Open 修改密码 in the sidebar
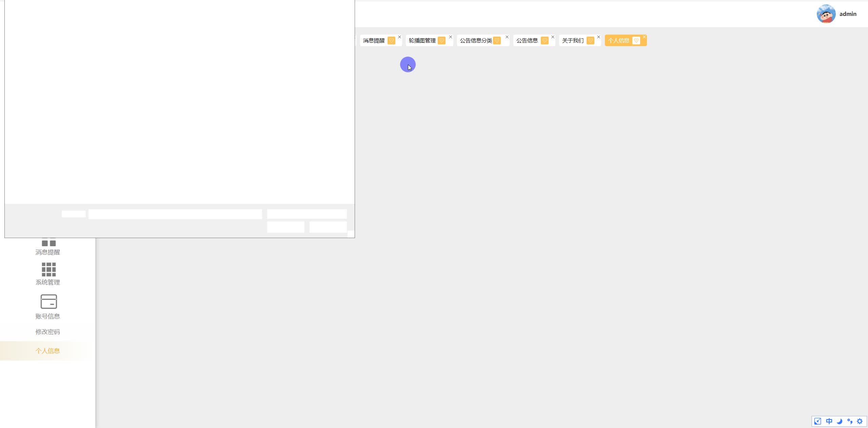Viewport: 868px width, 428px height. coord(48,332)
